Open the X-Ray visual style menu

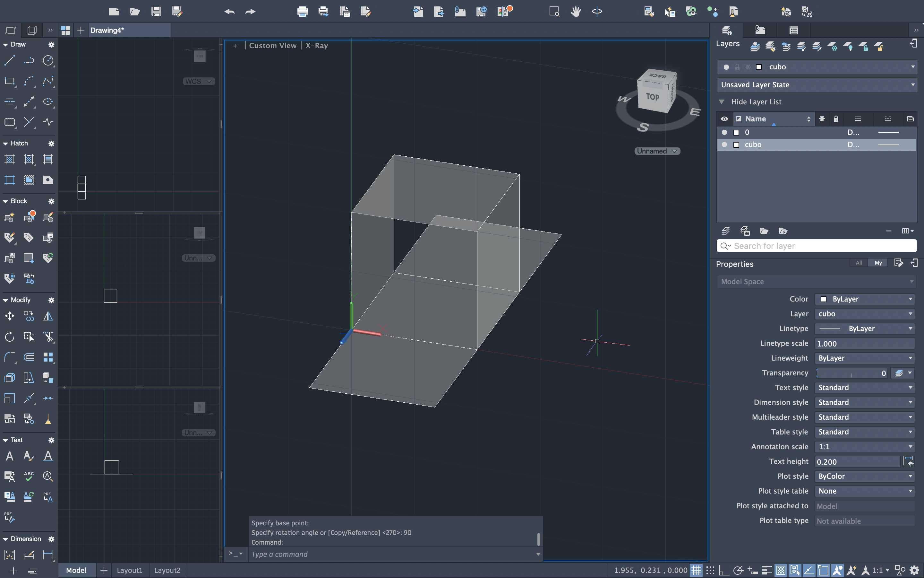[x=317, y=46]
